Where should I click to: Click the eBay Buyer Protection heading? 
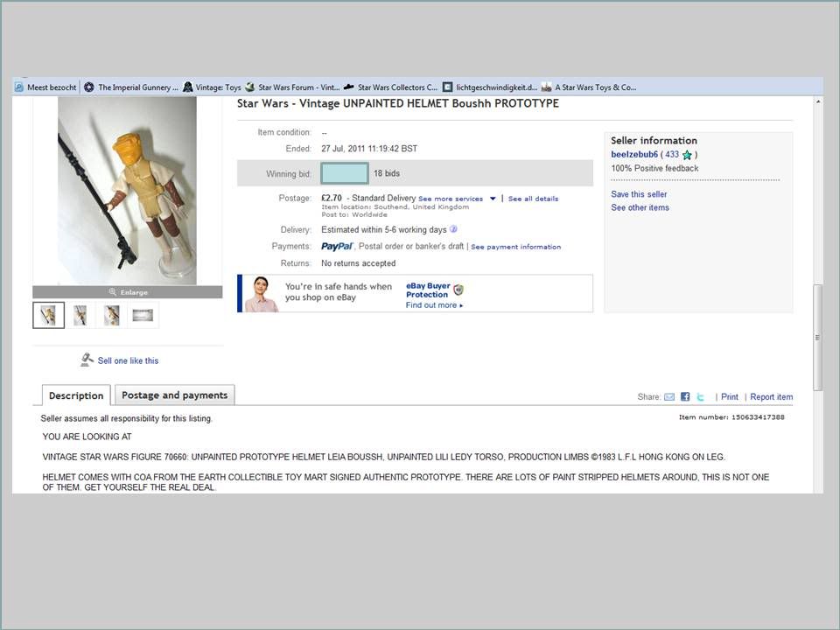[428, 290]
